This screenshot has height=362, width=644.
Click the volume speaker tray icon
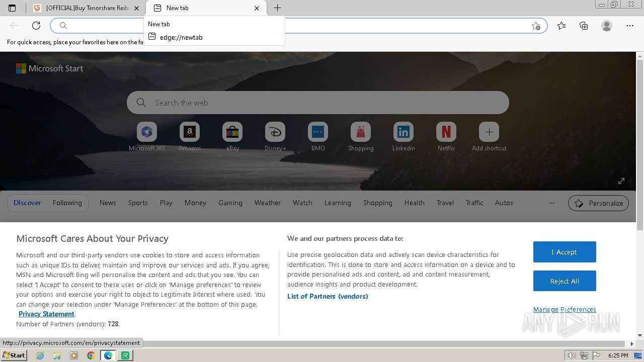572,355
